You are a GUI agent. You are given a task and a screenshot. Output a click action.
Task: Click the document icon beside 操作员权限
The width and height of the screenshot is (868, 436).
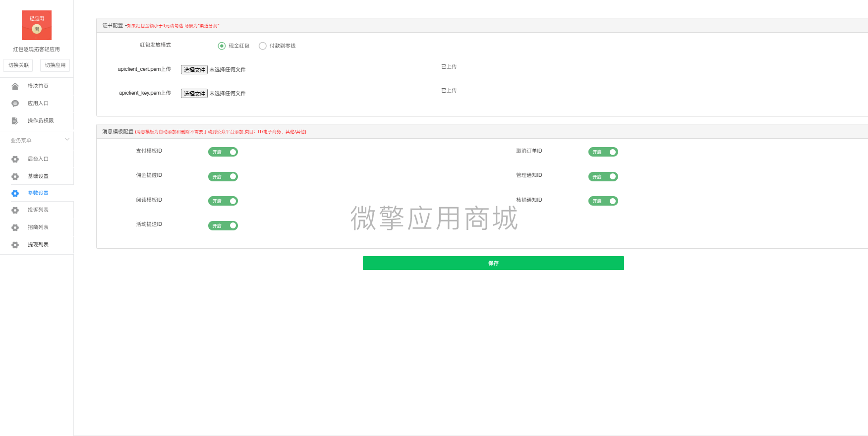tap(15, 121)
